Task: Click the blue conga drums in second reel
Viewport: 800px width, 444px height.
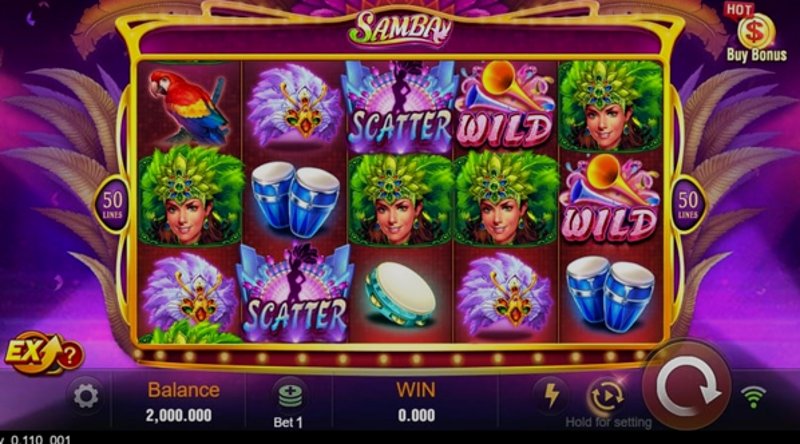Action: click(295, 199)
